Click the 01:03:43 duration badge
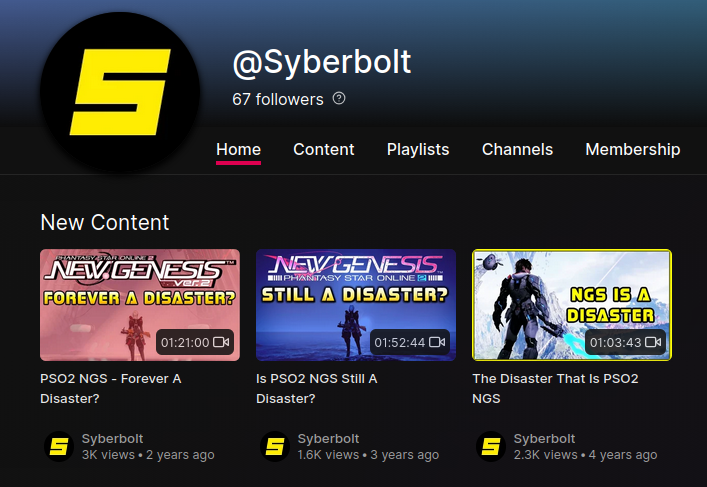 (625, 342)
